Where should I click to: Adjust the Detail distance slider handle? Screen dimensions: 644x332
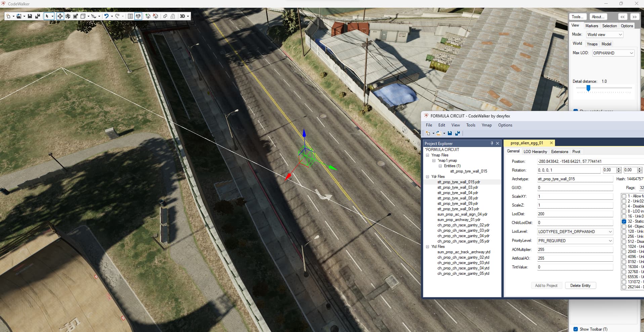pos(588,88)
